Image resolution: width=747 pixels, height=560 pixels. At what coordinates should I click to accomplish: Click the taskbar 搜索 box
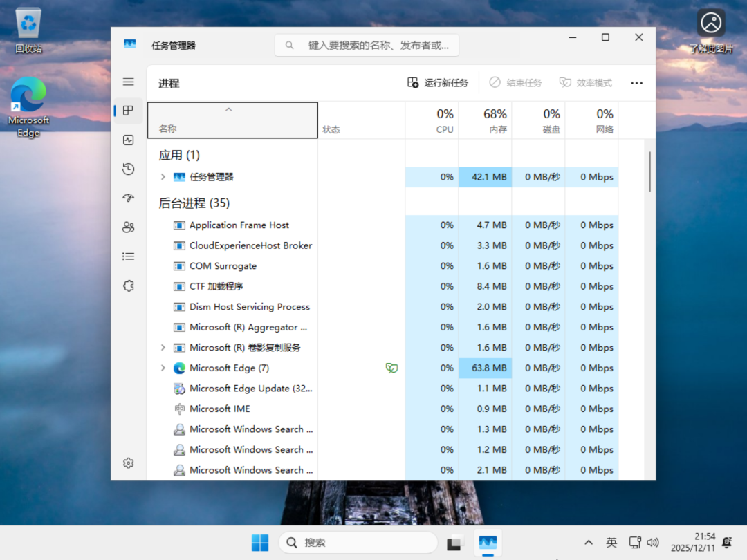[x=358, y=543]
